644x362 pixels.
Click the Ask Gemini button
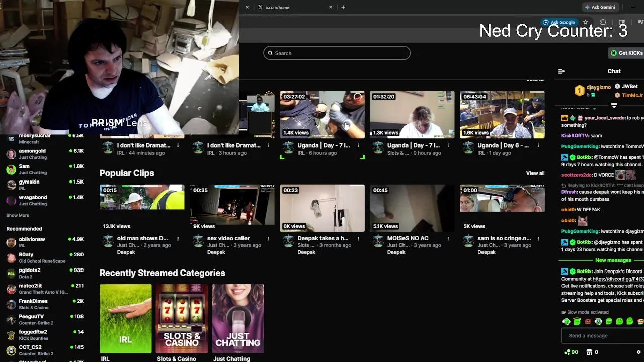click(600, 7)
